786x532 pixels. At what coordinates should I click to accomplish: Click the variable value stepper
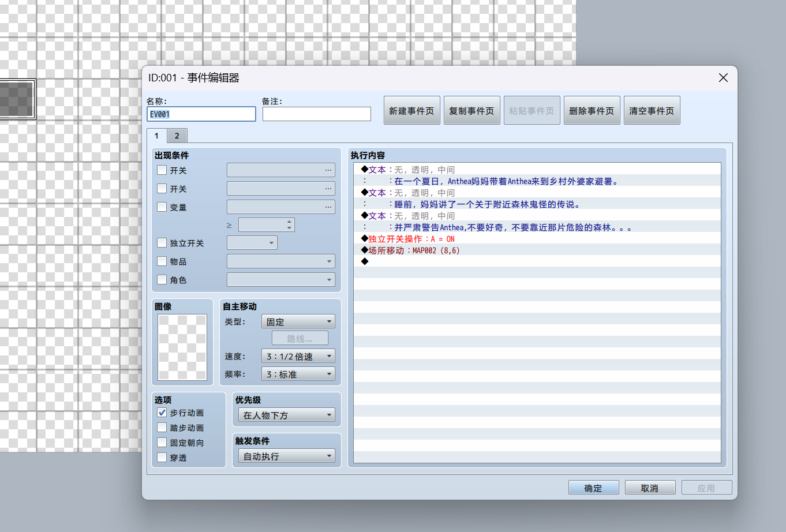(x=290, y=224)
